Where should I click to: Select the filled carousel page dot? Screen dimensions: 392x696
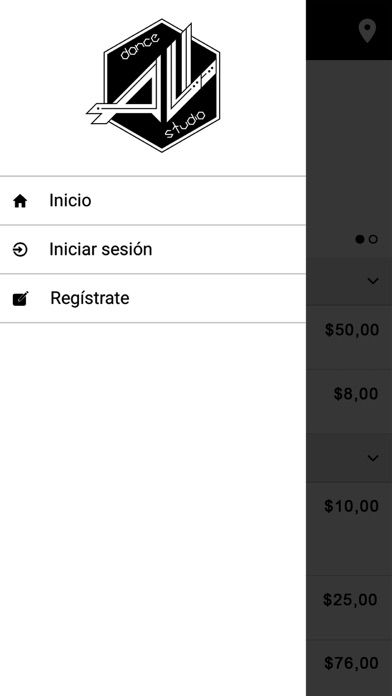coord(360,239)
